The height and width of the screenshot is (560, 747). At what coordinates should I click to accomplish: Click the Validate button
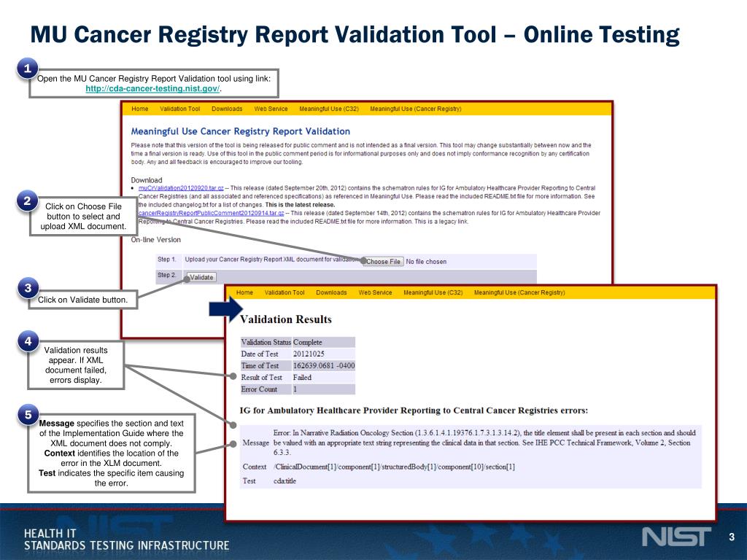click(201, 277)
